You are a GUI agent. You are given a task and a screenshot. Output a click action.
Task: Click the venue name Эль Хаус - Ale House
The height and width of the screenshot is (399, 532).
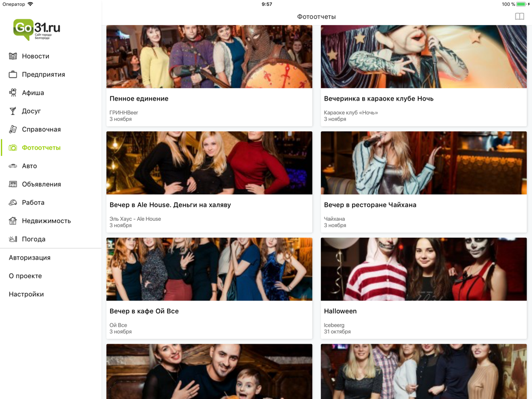click(135, 219)
